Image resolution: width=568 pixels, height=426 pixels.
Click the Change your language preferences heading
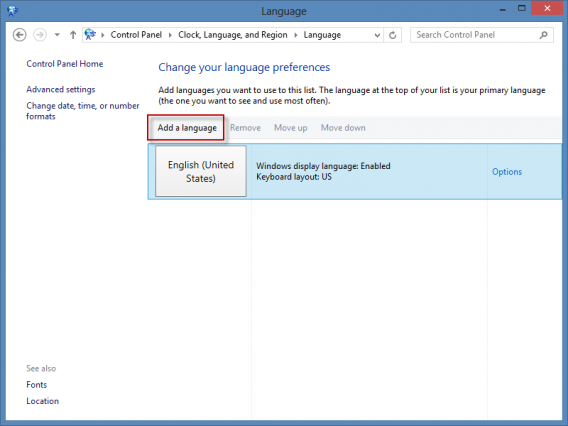tap(244, 67)
